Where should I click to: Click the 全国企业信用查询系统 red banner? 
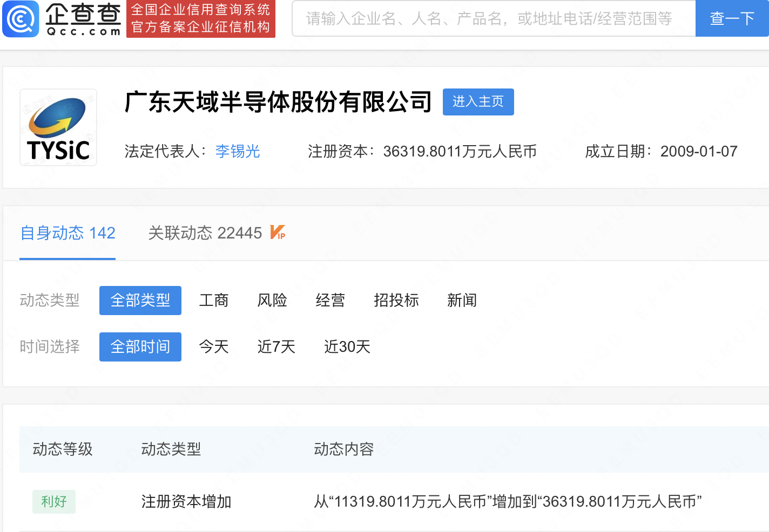[x=201, y=19]
